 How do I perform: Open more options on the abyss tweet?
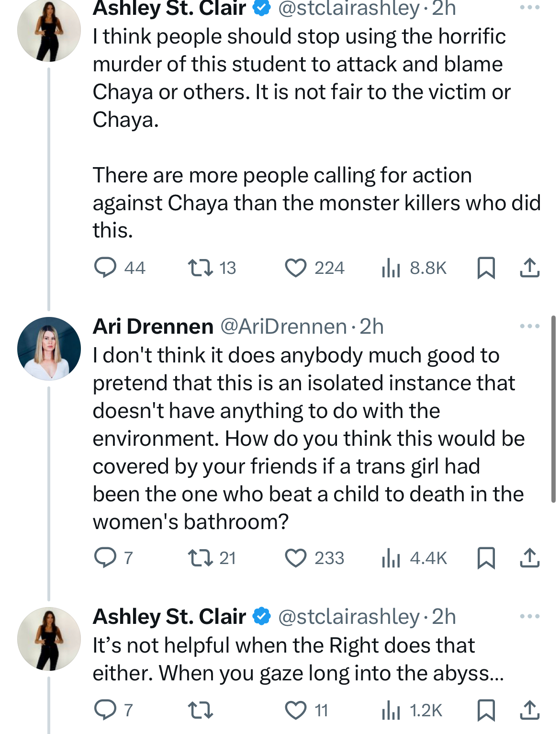[530, 616]
